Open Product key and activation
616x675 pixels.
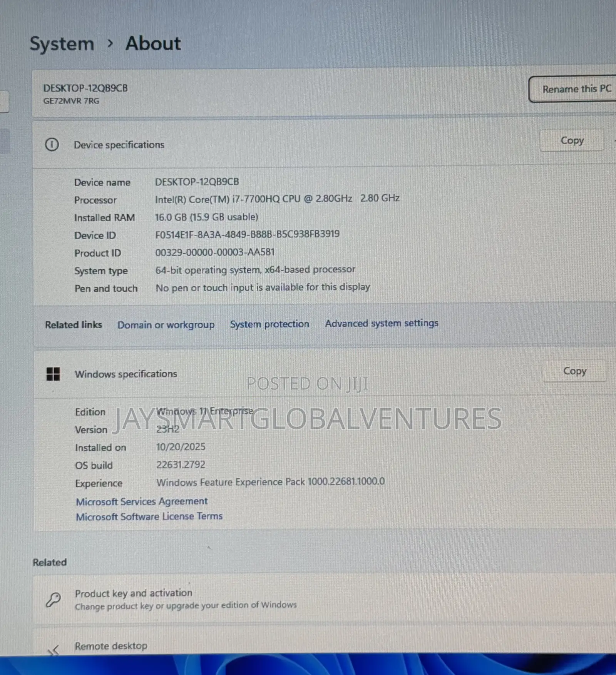324,599
